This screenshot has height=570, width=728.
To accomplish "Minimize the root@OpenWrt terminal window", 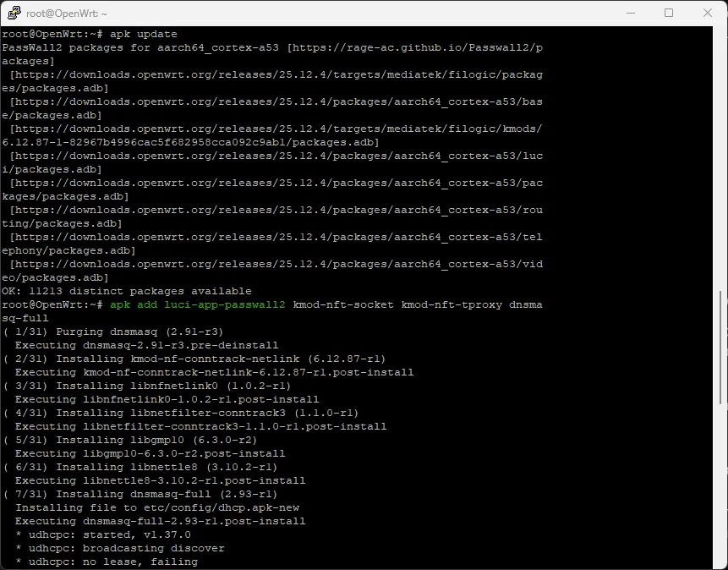I will pyautogui.click(x=631, y=13).
